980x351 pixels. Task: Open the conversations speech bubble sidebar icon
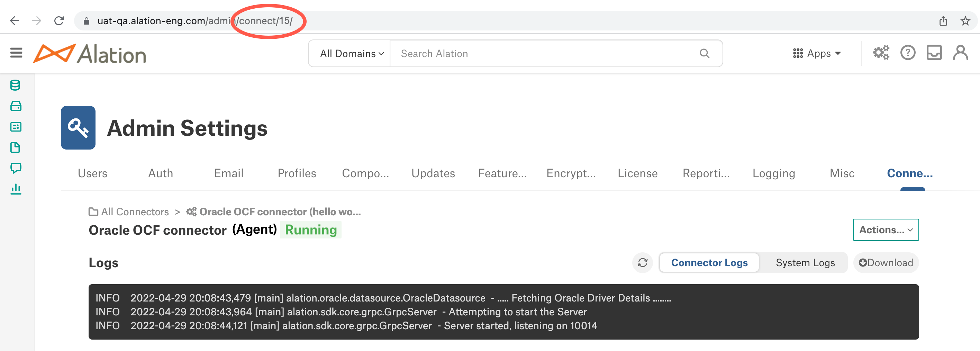(x=16, y=168)
